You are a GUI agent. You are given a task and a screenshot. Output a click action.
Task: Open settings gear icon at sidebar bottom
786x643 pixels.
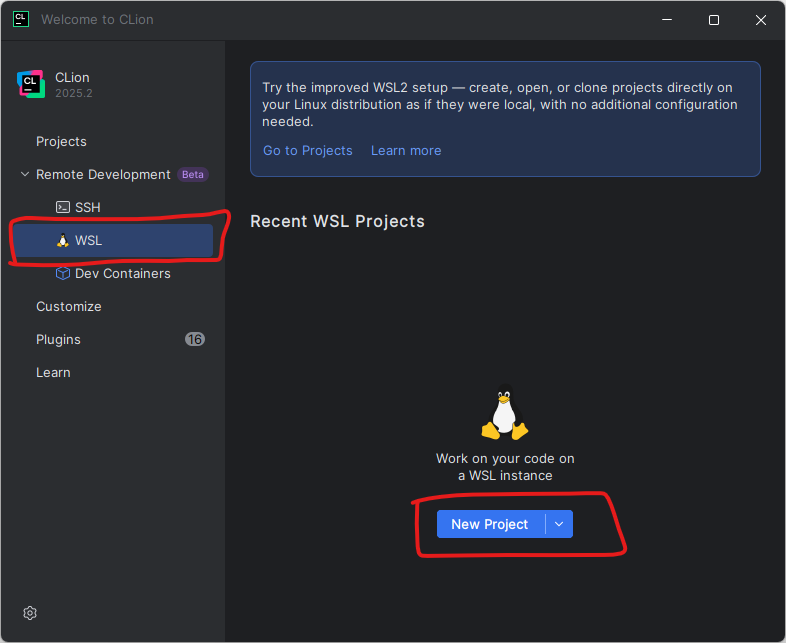[30, 613]
